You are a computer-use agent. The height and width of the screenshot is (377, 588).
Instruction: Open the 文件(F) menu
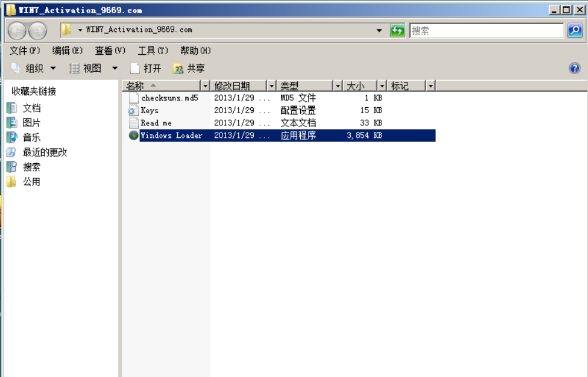point(25,50)
